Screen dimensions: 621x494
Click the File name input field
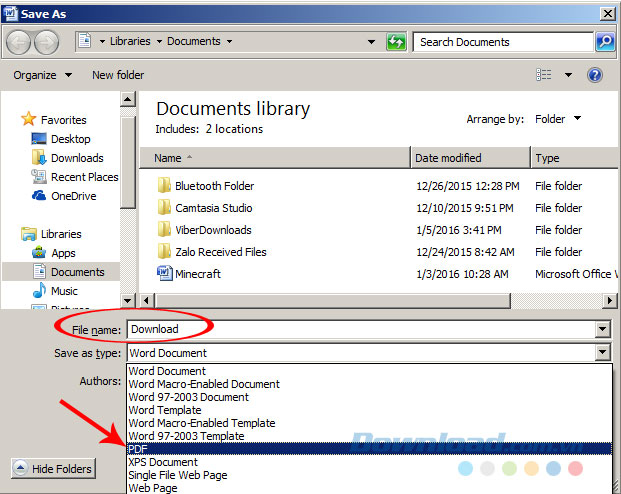point(361,329)
